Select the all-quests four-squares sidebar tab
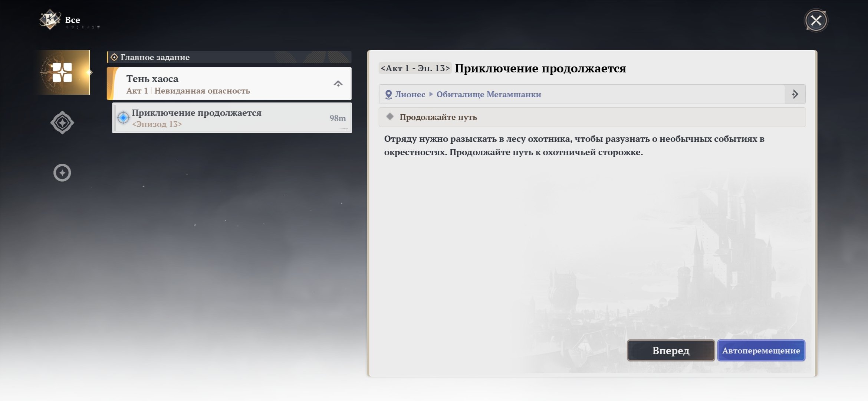This screenshot has height=401, width=868. [x=62, y=72]
